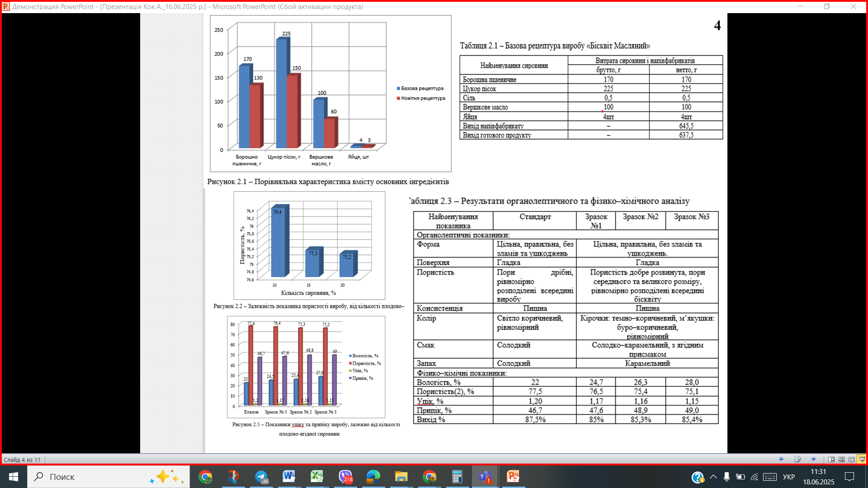Select the Slide Show view button
This screenshot has height=488, width=868.
tap(862, 460)
